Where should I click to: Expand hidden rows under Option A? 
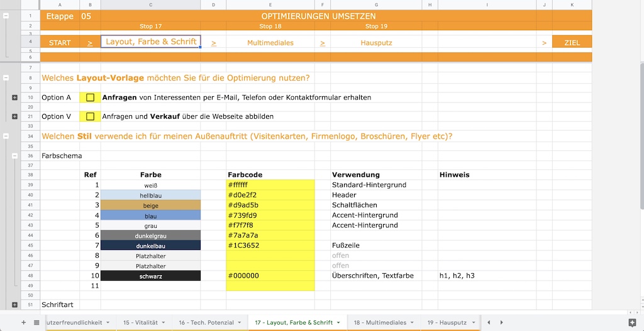(x=15, y=98)
